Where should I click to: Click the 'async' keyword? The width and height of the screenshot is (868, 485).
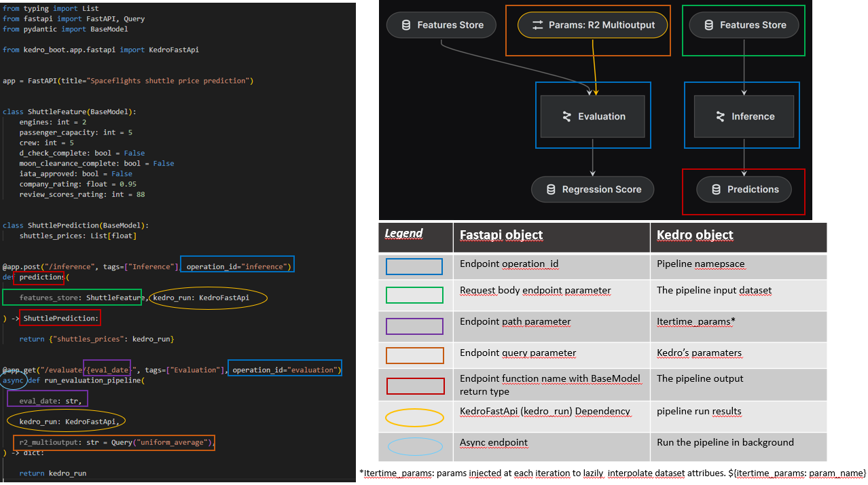(x=13, y=380)
